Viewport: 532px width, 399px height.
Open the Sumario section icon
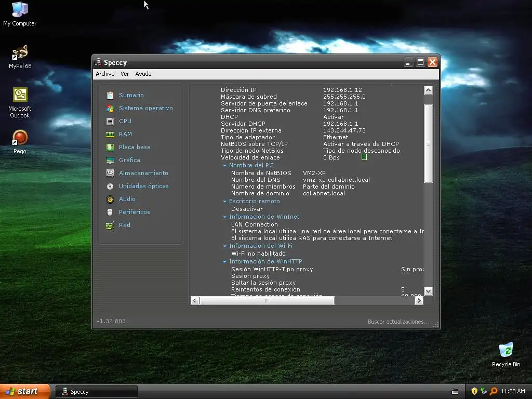[x=110, y=96]
